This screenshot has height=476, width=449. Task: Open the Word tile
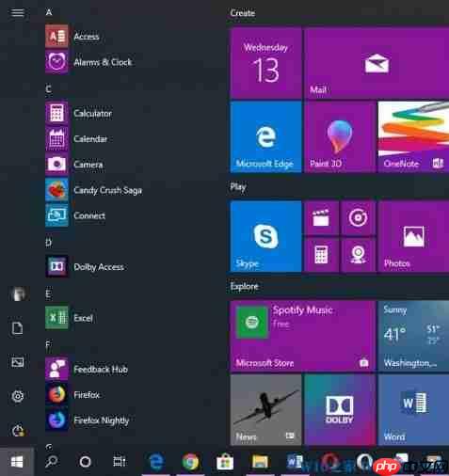pos(413,409)
